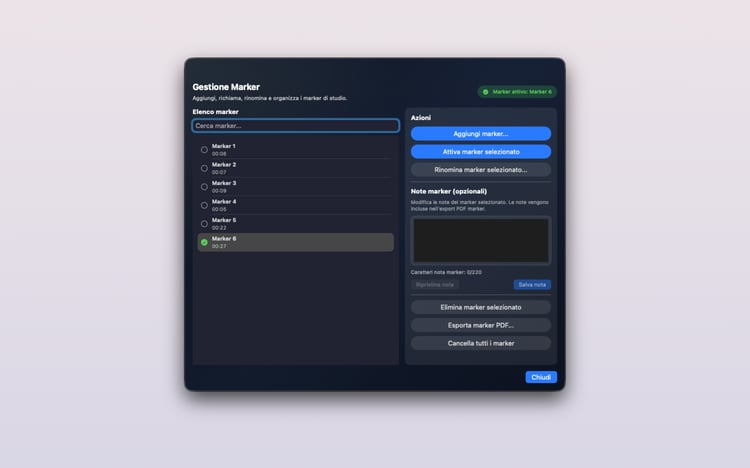
Task: Click Esporta marker PDF button
Action: (481, 325)
